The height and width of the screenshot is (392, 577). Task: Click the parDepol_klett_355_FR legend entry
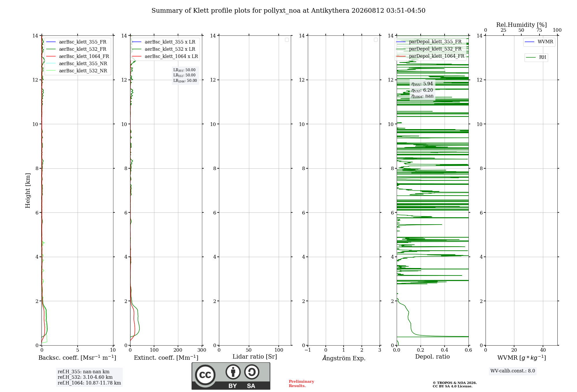click(429, 42)
